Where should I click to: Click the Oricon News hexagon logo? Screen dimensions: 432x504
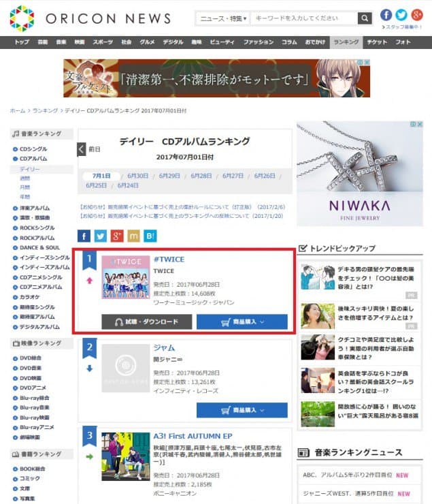click(x=22, y=18)
